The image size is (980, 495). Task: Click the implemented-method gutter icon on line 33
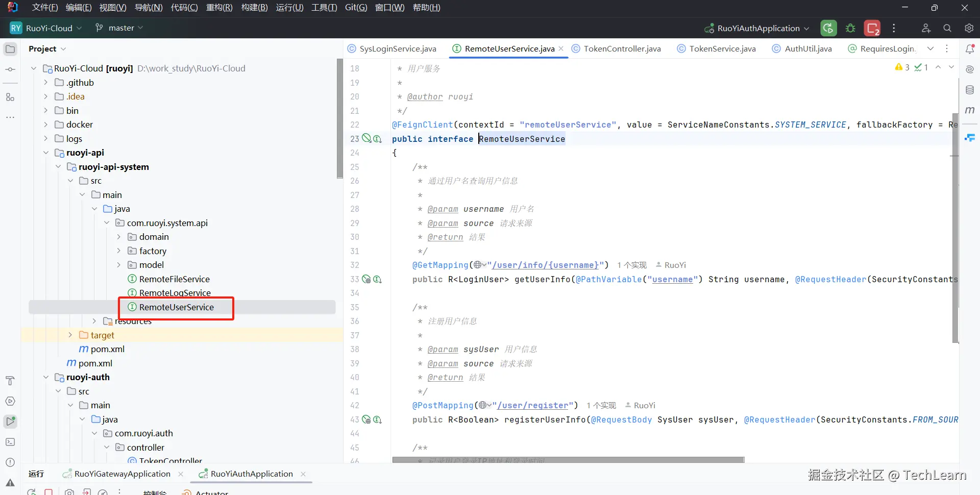coord(377,279)
